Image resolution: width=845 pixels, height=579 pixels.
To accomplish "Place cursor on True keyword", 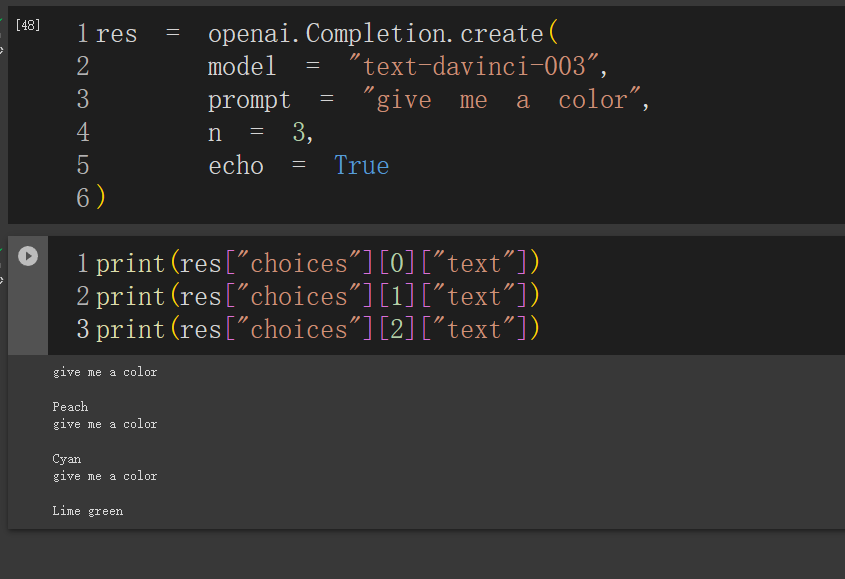I will [x=361, y=166].
